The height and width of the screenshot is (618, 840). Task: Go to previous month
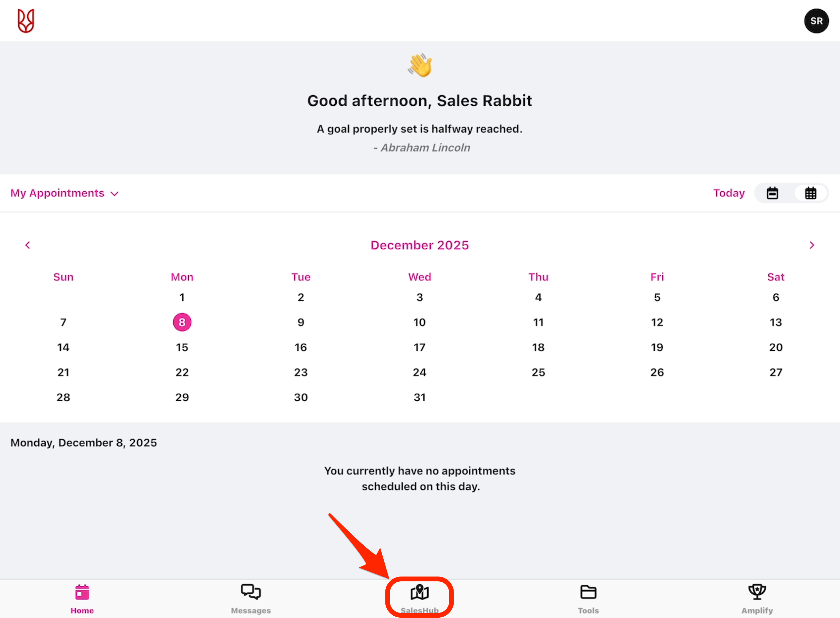click(28, 245)
